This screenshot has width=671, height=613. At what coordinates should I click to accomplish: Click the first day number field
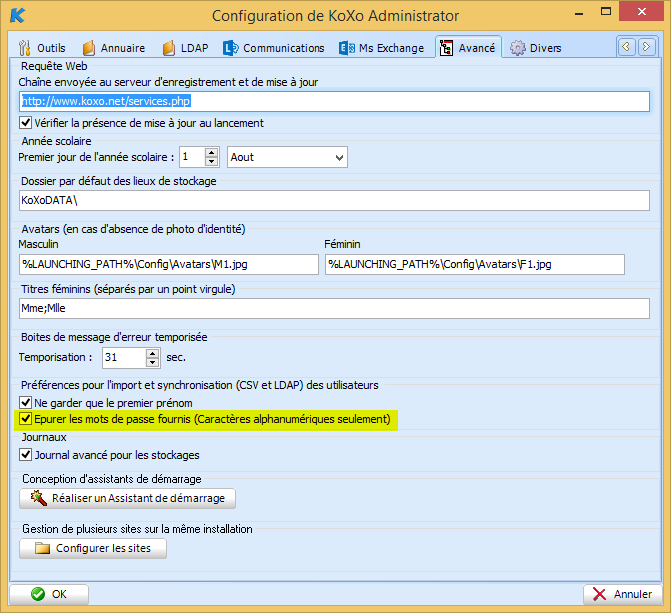point(192,157)
